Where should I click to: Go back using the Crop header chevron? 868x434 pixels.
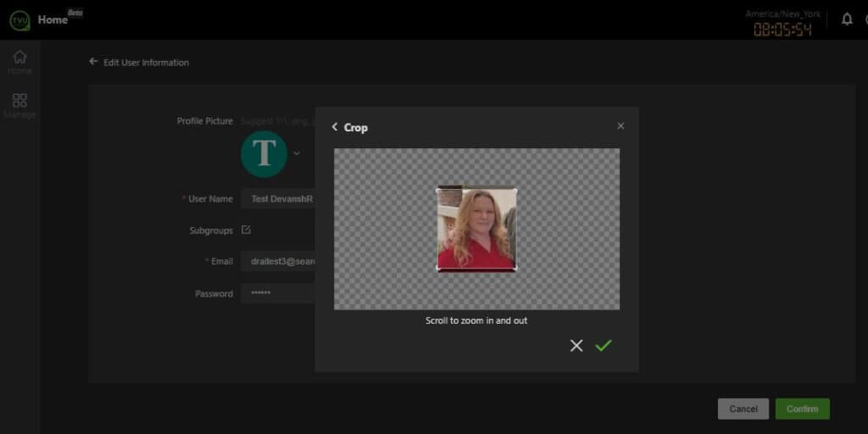335,127
